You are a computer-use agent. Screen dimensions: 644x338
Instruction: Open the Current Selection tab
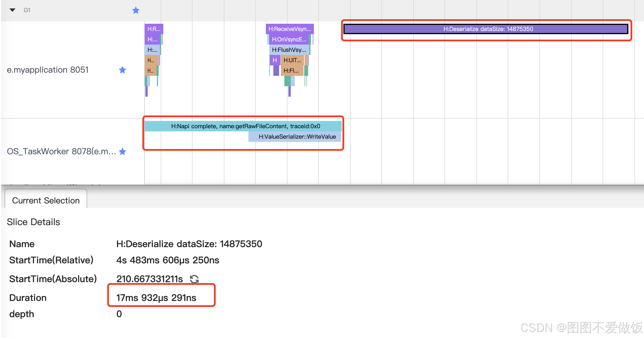46,201
